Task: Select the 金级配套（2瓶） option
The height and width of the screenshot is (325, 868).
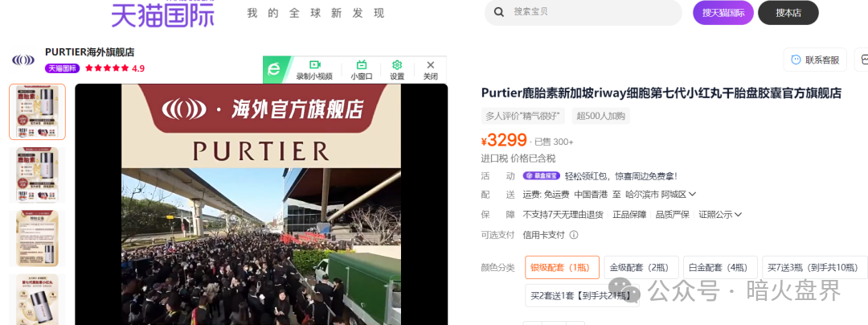Action: click(x=640, y=267)
